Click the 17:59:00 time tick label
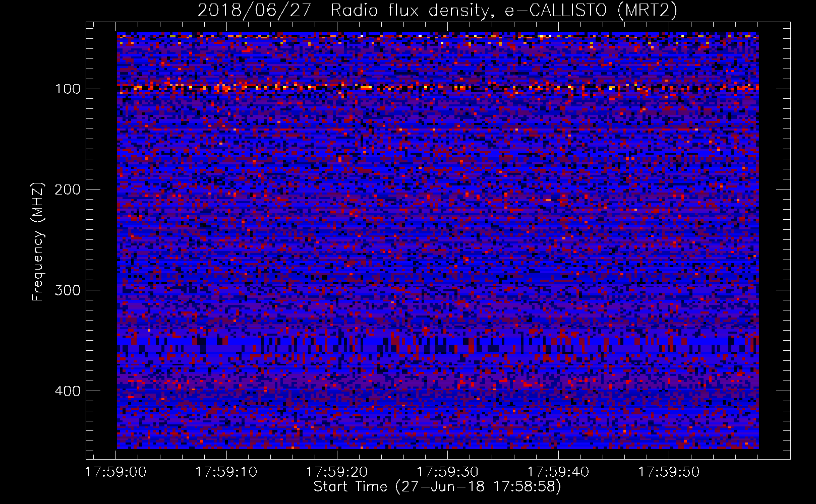816x504 pixels. [x=116, y=472]
